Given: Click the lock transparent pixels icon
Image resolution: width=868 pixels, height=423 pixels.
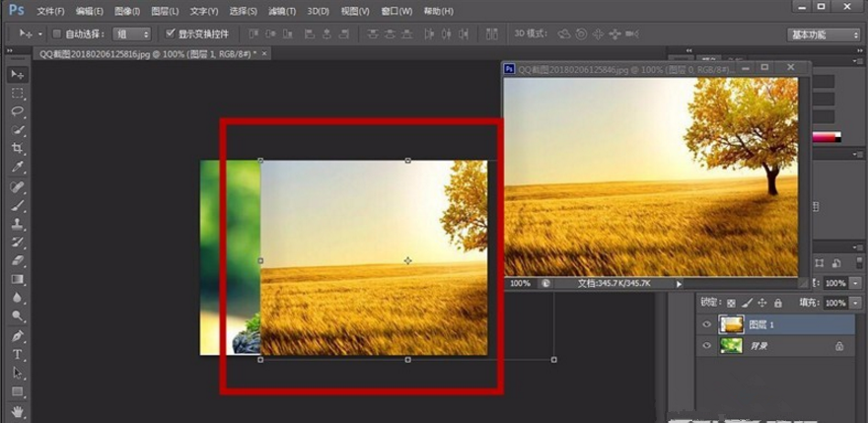Looking at the screenshot, I should pos(731,303).
